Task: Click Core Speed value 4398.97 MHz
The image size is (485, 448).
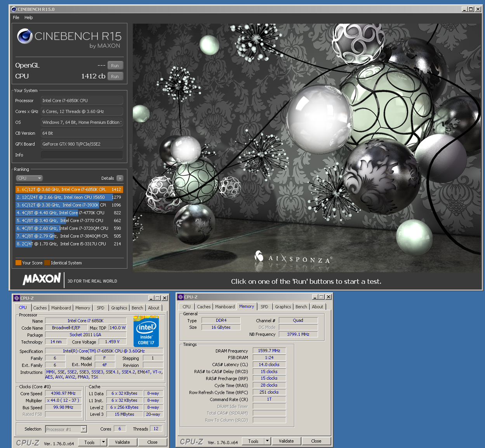Action: point(63,393)
